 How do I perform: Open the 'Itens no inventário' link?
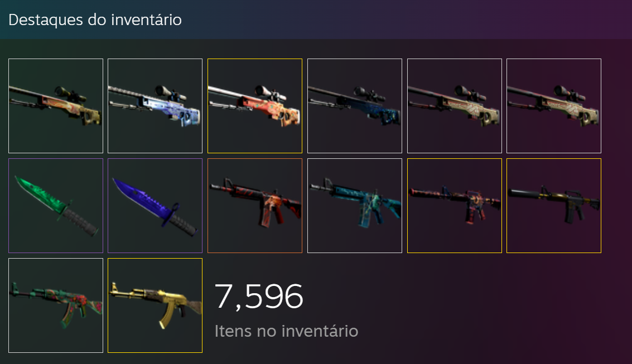tap(286, 331)
